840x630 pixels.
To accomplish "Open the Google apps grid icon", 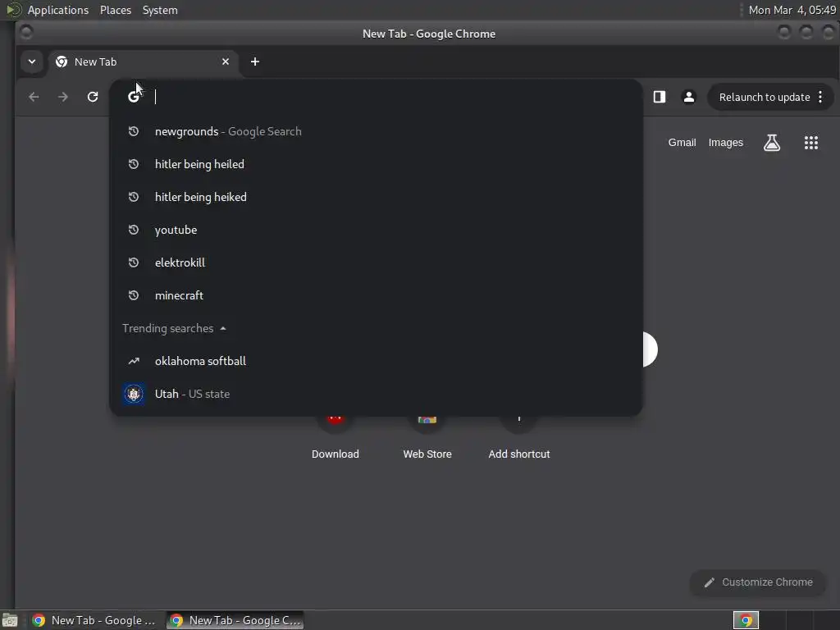I will pyautogui.click(x=811, y=143).
